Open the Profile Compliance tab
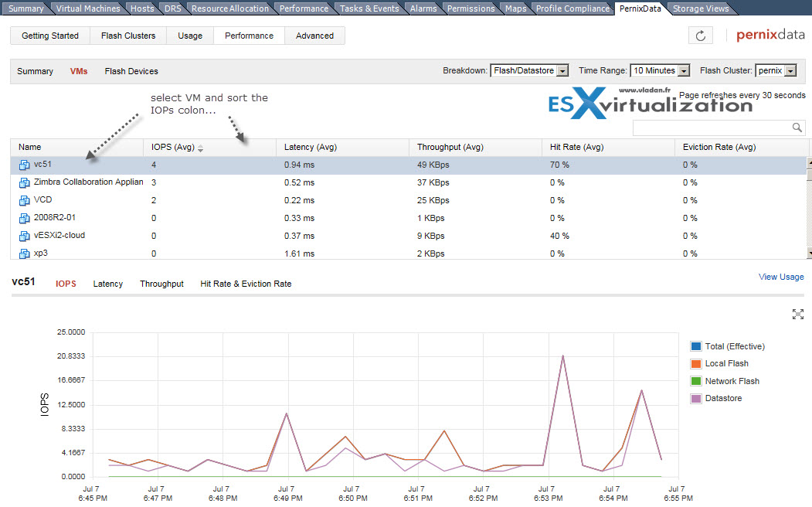The image size is (812, 507). click(x=572, y=9)
